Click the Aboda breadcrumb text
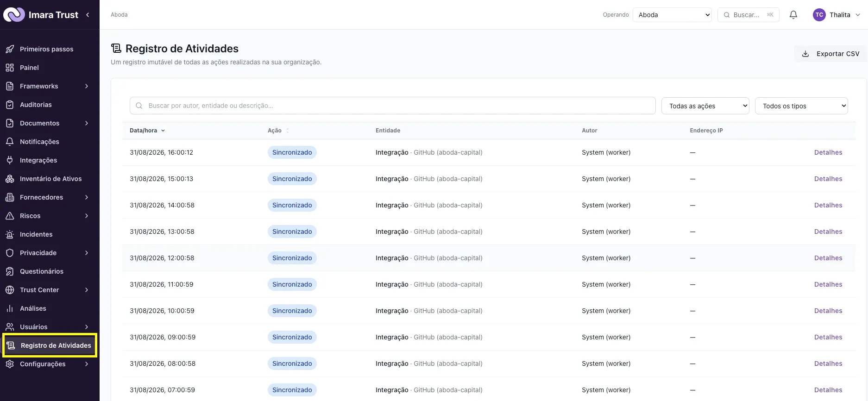The height and width of the screenshot is (401, 868). [x=119, y=15]
